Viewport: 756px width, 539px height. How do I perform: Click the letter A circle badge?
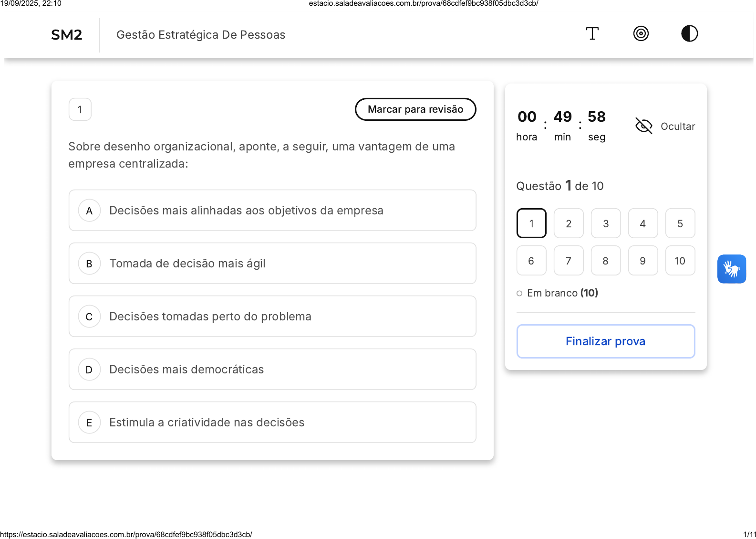point(89,211)
